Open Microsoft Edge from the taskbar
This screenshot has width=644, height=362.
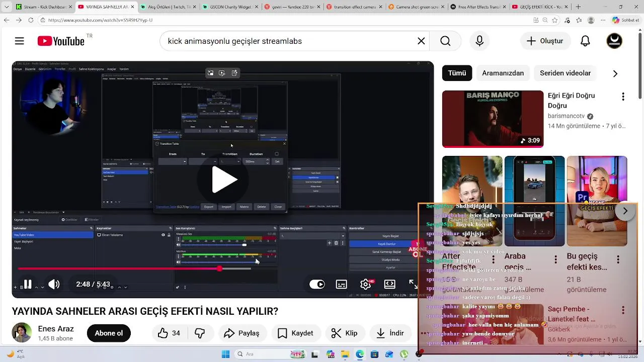point(360,354)
